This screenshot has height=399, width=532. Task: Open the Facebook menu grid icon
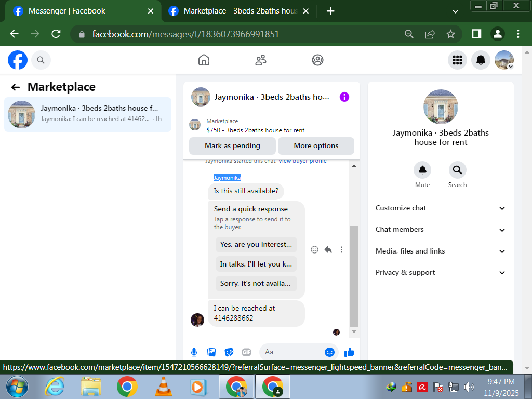point(457,60)
